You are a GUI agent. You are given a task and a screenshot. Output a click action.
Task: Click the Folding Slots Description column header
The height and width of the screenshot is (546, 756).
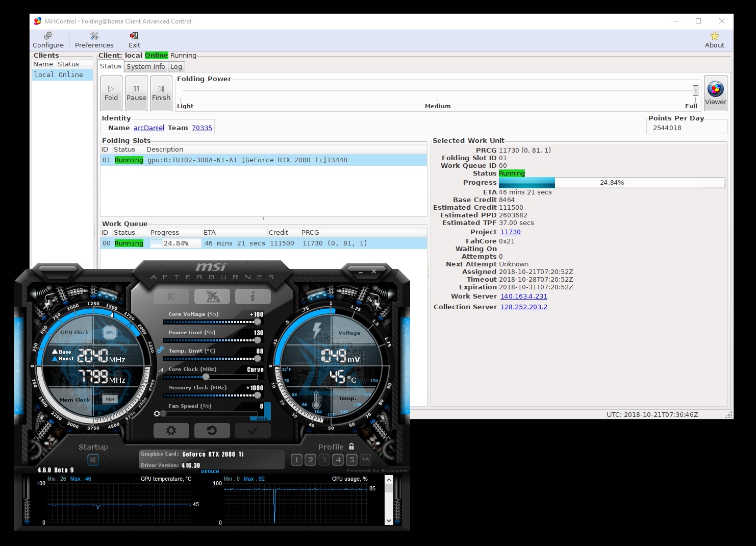tap(165, 150)
